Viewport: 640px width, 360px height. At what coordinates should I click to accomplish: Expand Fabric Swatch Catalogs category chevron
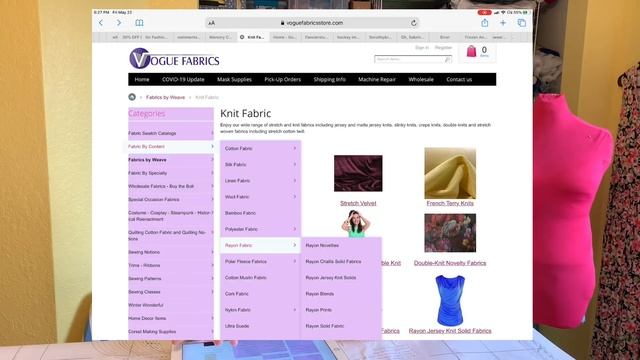point(212,133)
